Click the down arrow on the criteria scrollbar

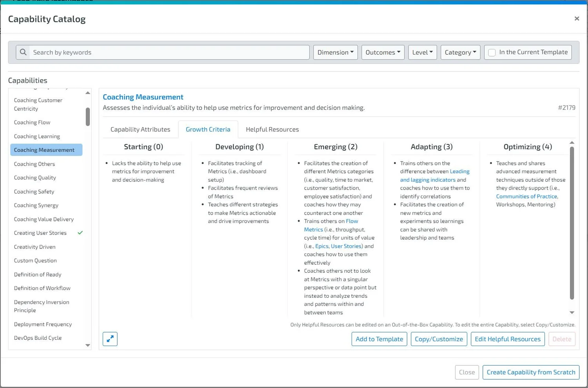[x=572, y=312]
